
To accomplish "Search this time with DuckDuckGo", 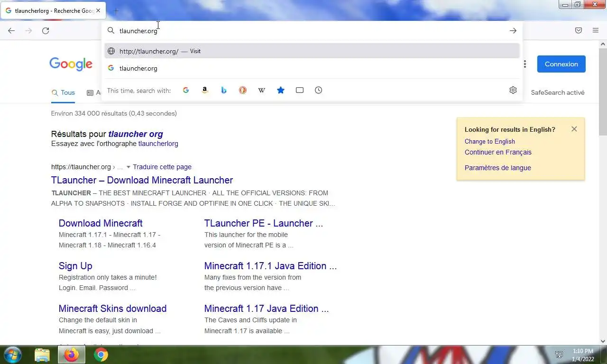I will pos(243,90).
